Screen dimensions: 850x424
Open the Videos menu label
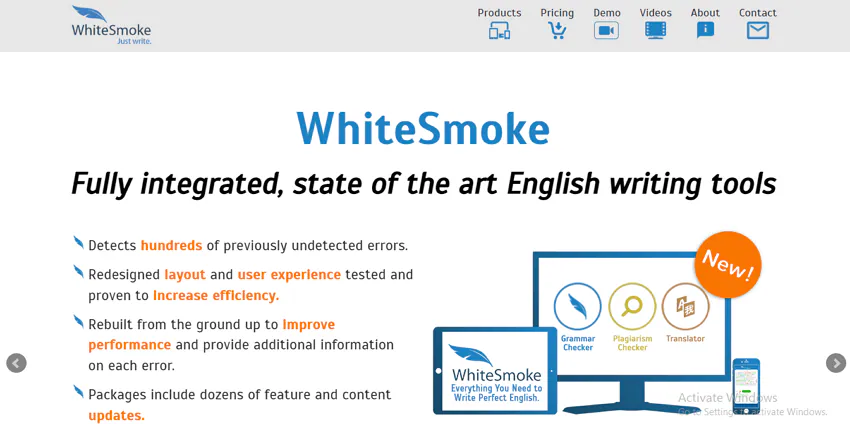coord(655,13)
